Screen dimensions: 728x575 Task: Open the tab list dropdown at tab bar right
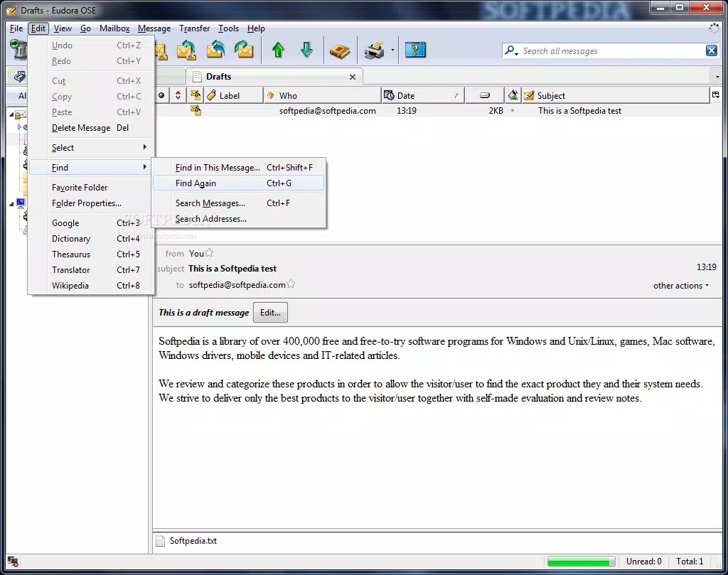point(717,77)
